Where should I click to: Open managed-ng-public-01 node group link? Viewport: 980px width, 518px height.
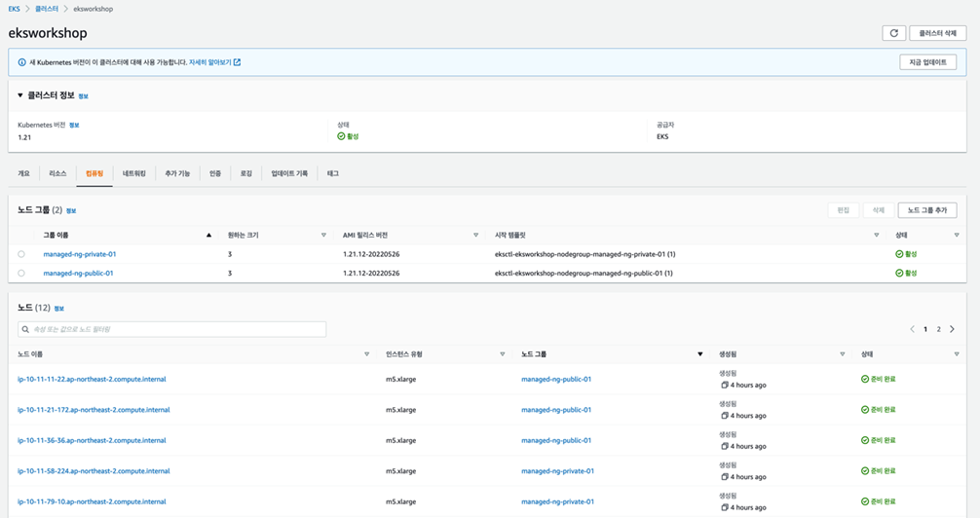(x=78, y=273)
